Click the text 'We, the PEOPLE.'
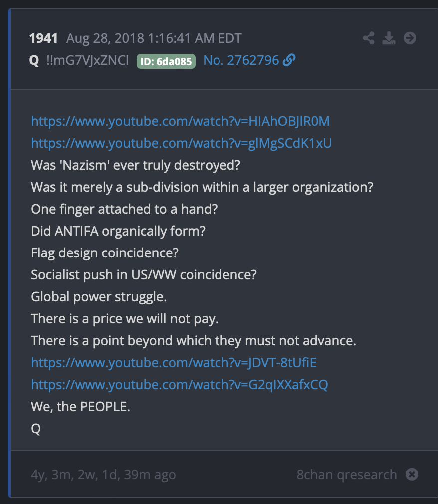 pyautogui.click(x=81, y=407)
